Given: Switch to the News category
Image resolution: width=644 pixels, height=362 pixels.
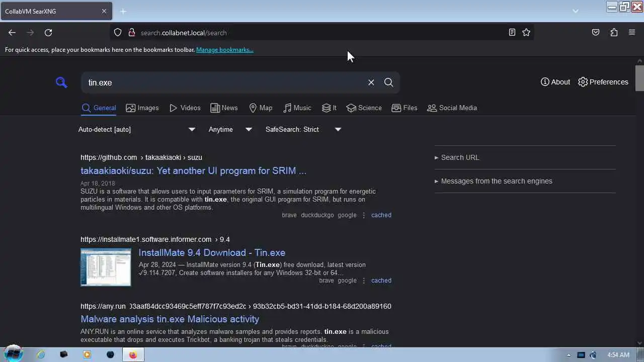Looking at the screenshot, I should [x=224, y=108].
